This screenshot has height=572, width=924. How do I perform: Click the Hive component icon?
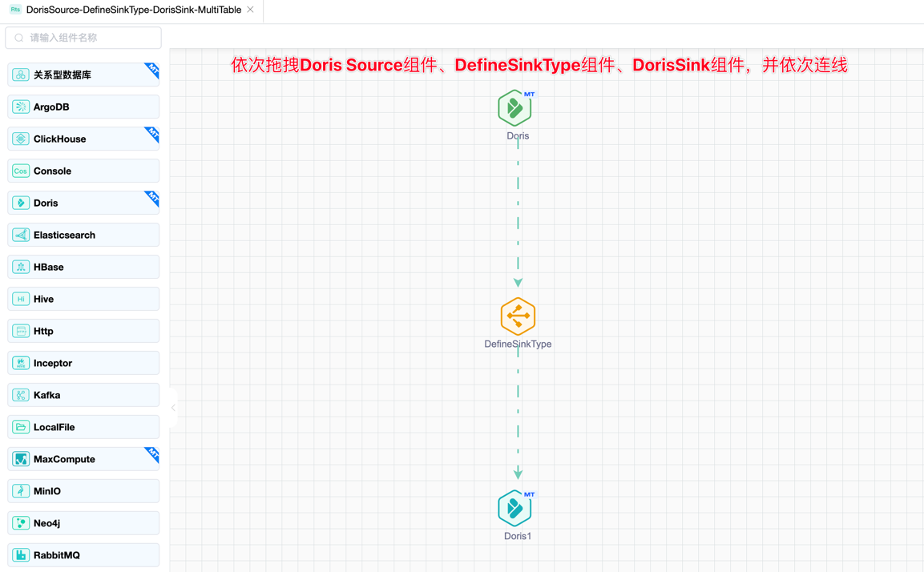[21, 299]
